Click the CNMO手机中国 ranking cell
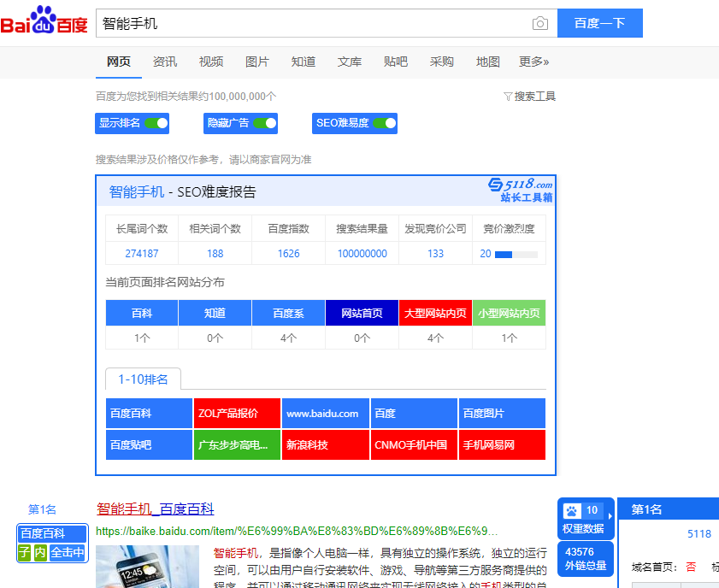This screenshot has width=719, height=588. [x=414, y=444]
